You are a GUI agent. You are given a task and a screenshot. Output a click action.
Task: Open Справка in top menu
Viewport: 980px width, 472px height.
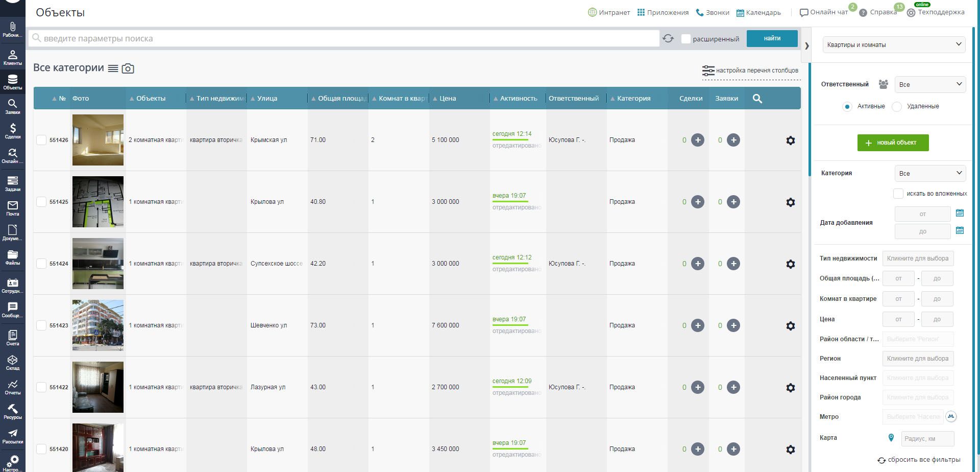(x=878, y=12)
